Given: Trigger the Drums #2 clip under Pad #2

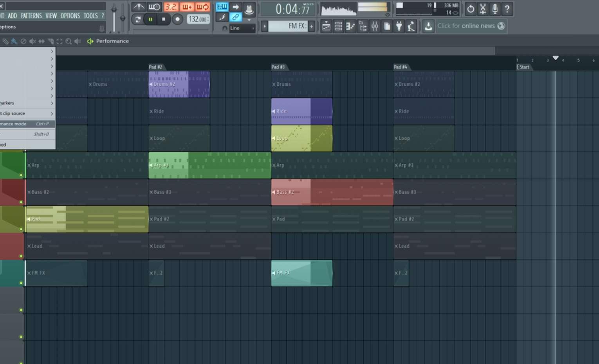Looking at the screenshot, I should point(179,84).
